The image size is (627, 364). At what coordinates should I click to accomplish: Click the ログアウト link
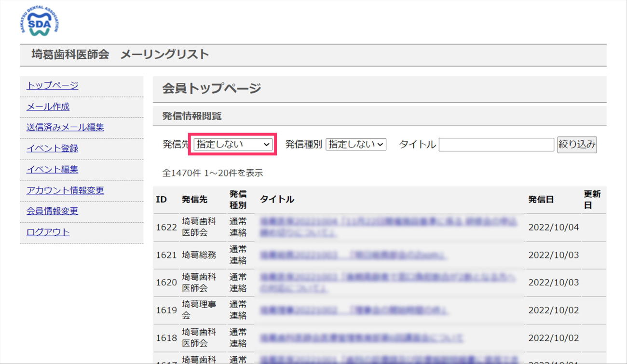click(x=48, y=232)
